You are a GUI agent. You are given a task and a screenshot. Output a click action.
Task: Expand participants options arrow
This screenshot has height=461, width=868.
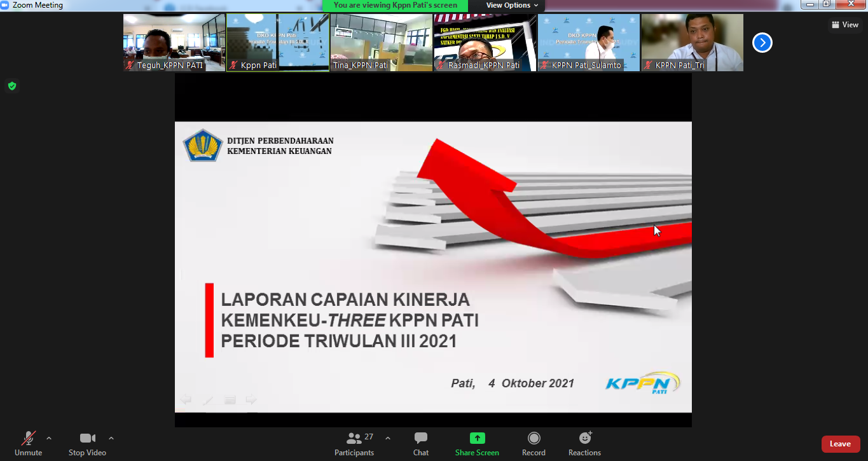388,438
